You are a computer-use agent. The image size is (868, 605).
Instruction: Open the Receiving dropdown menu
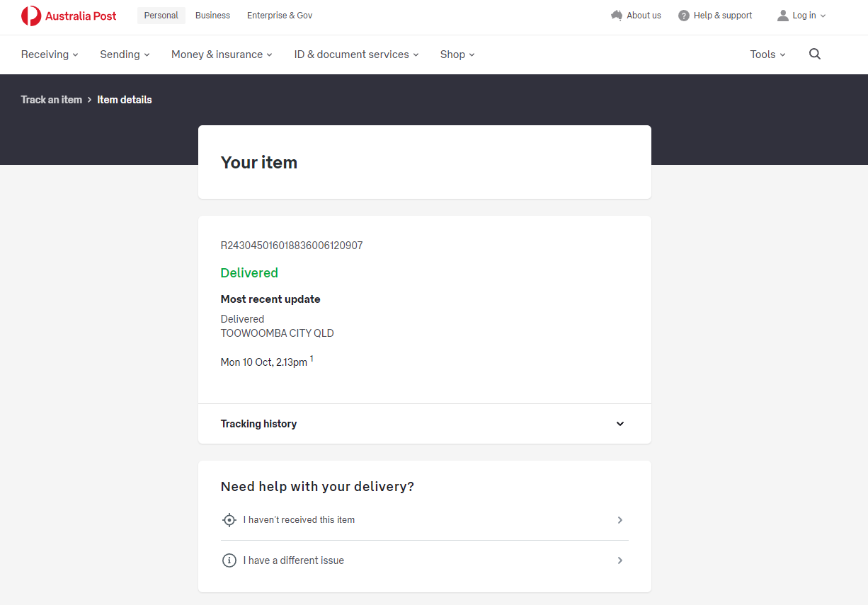[x=50, y=54]
